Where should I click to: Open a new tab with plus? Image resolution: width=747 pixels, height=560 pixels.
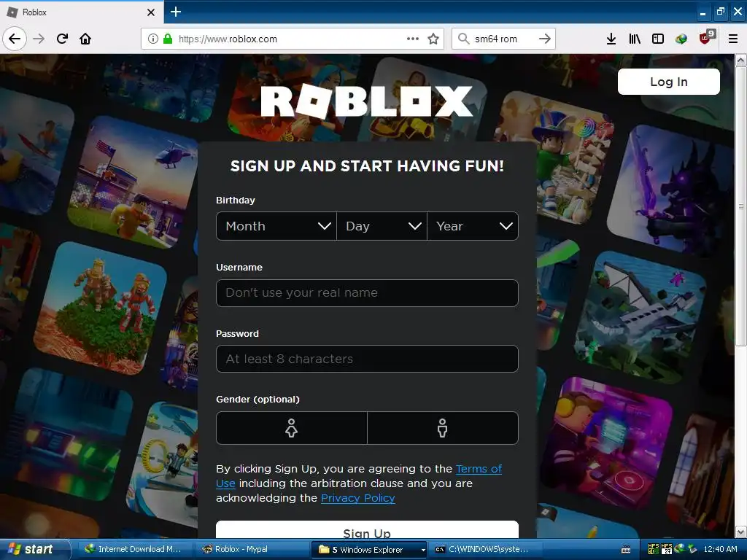tap(176, 12)
